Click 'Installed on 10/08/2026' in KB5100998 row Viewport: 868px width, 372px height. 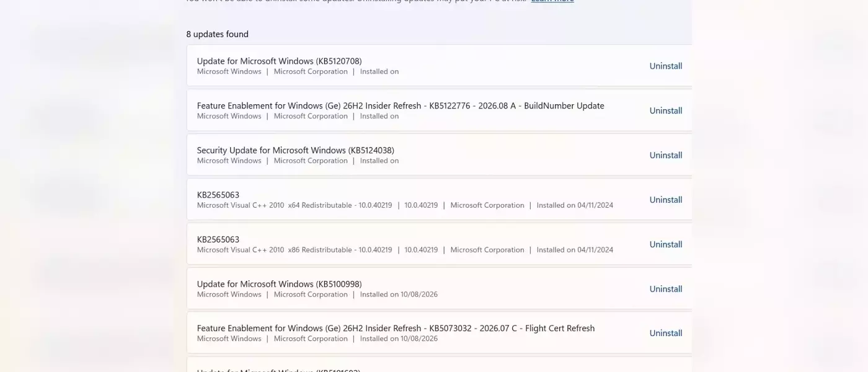click(x=399, y=294)
